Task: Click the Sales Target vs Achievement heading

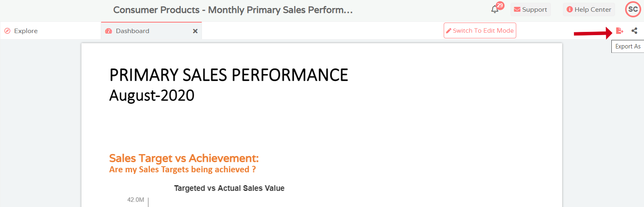Action: [x=184, y=158]
